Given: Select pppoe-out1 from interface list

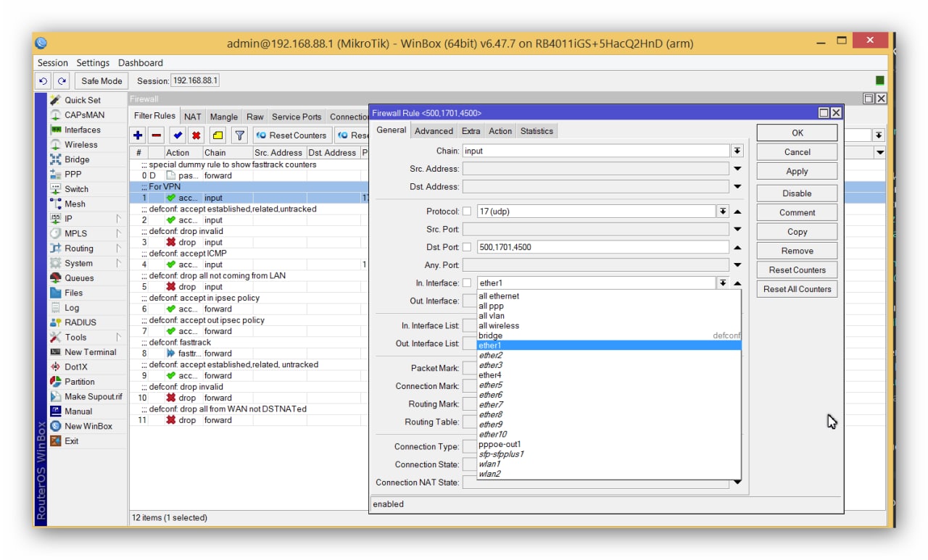Looking at the screenshot, I should (609, 444).
